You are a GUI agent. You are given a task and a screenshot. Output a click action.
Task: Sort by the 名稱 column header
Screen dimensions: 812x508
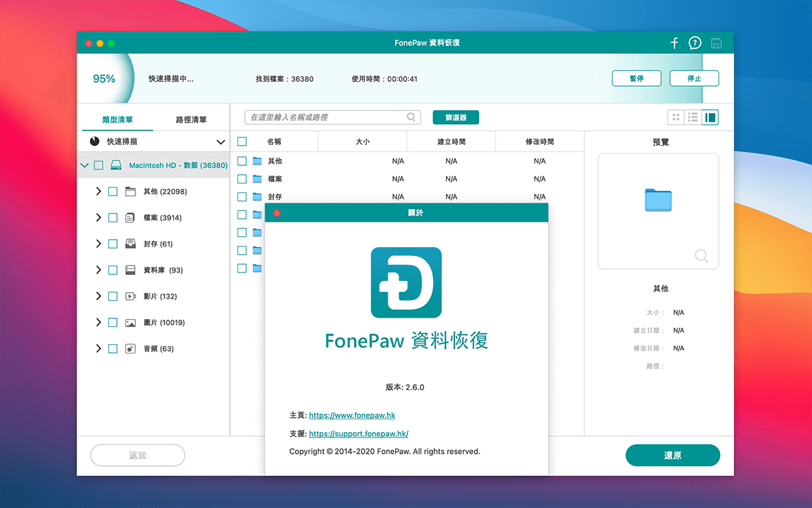(x=274, y=142)
